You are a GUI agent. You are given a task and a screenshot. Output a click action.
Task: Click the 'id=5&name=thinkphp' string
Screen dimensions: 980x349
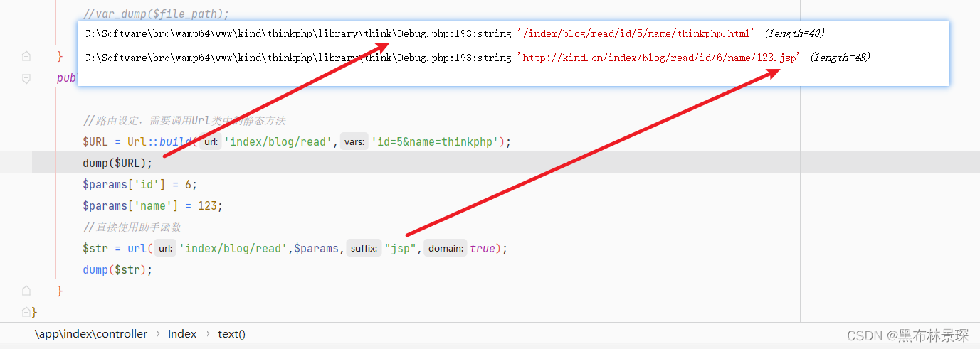coord(435,141)
